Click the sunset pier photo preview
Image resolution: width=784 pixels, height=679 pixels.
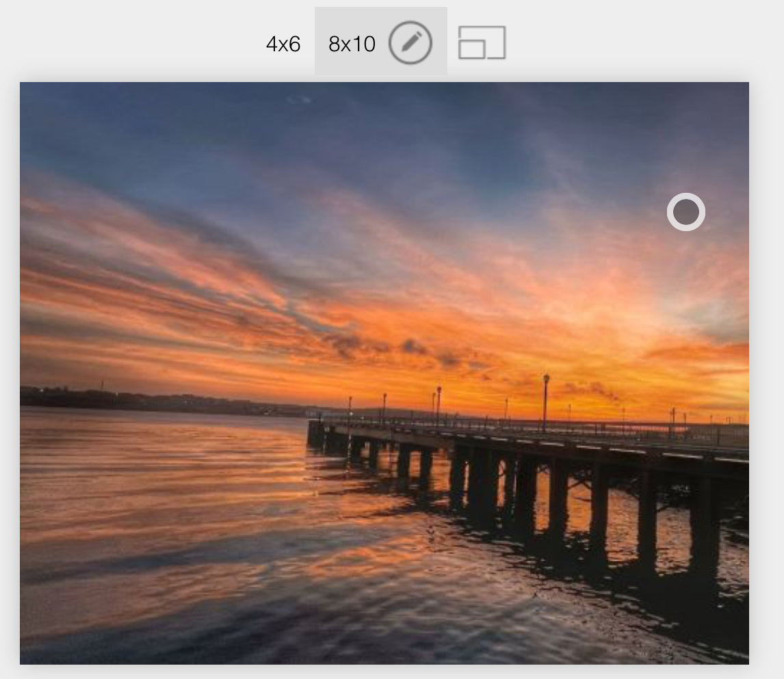[x=384, y=373]
